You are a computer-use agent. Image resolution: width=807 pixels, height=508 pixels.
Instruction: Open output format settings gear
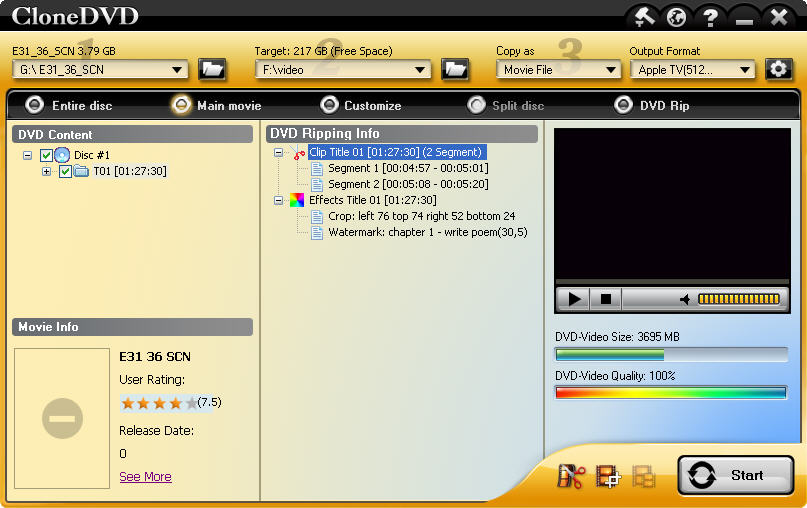778,69
